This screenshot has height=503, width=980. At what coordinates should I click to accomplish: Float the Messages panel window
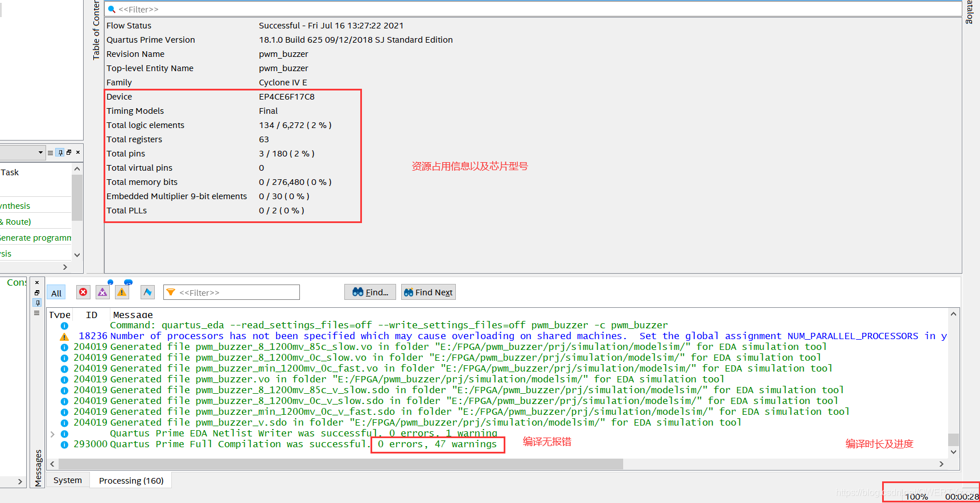pos(37,292)
